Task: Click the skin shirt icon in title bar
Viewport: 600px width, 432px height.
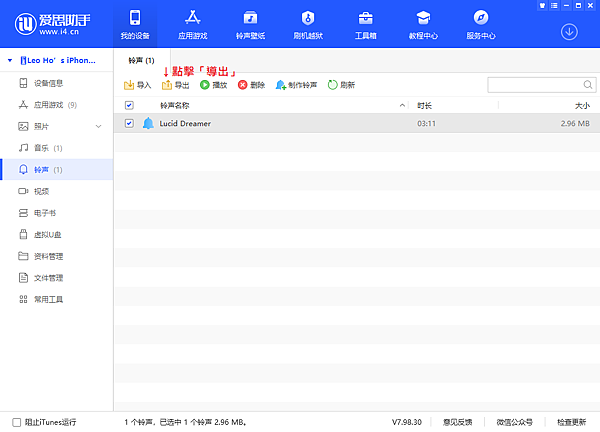Action: (542, 5)
